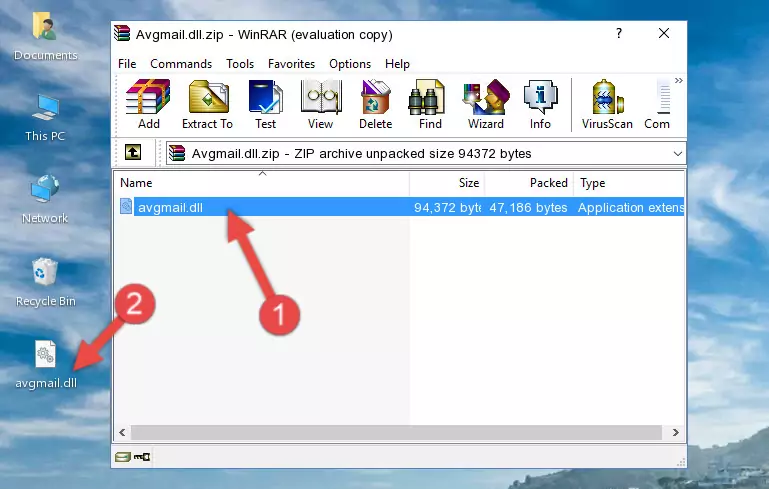Run VirusScan on the archive
The image size is (769, 489).
coord(607,104)
